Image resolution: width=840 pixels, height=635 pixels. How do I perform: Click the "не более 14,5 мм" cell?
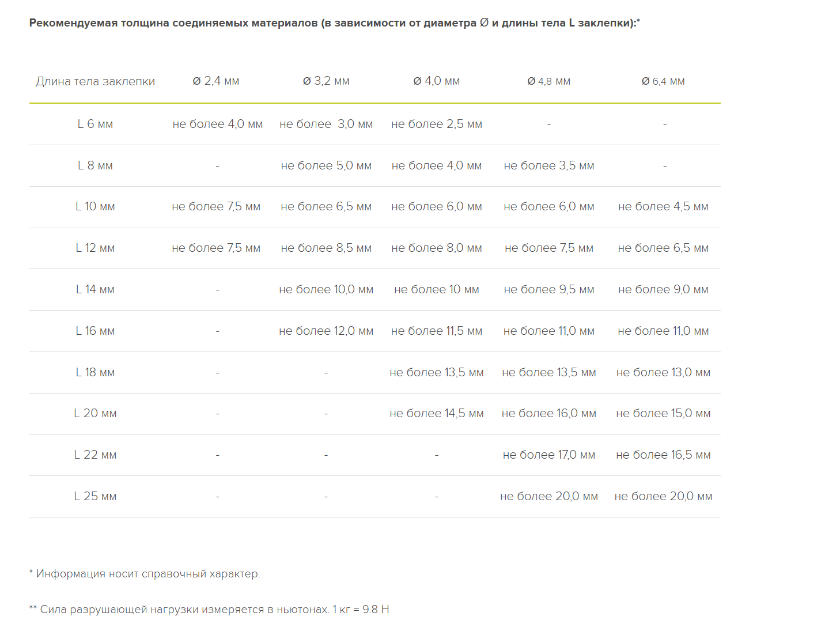[437, 413]
